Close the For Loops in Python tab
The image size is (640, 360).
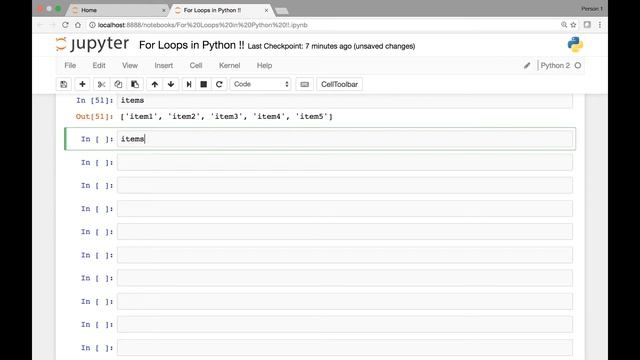(267, 10)
